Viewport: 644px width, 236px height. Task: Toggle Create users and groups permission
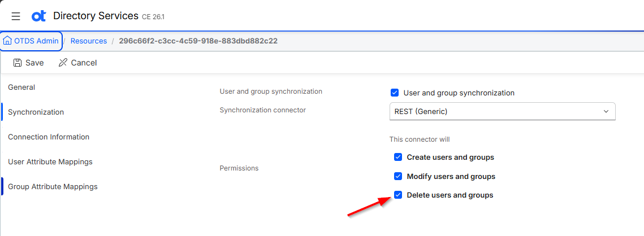pyautogui.click(x=397, y=157)
